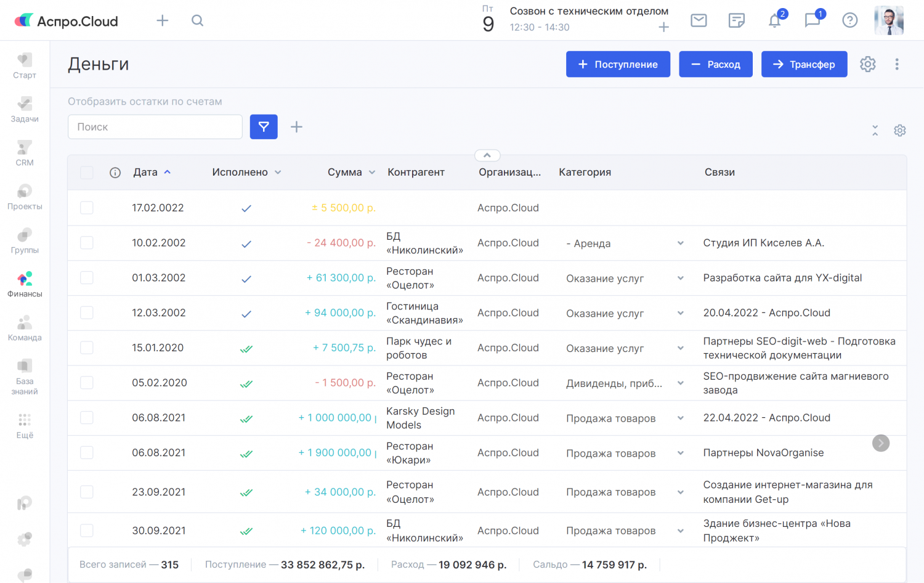Click the Поступление button
Image resolution: width=924 pixels, height=583 pixels.
tap(618, 64)
